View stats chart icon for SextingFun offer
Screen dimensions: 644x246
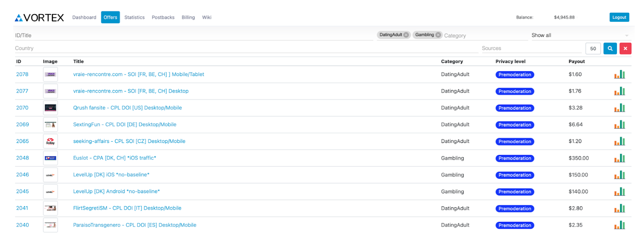619,125
